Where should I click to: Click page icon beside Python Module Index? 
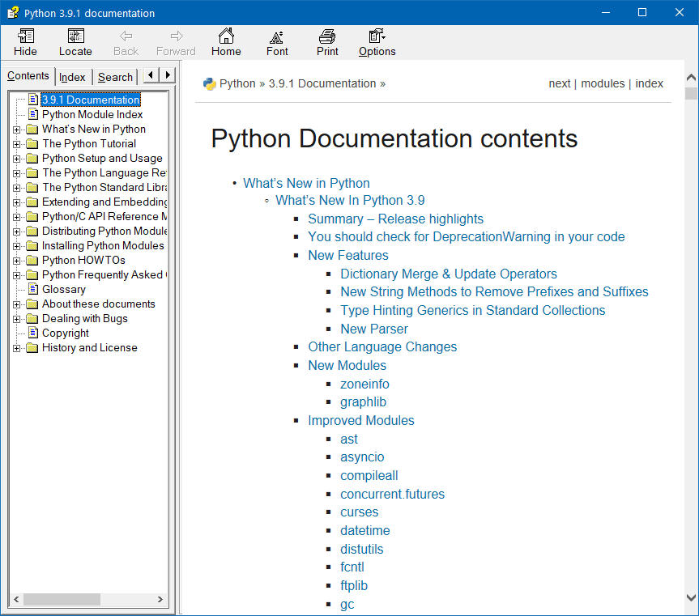pyautogui.click(x=33, y=113)
